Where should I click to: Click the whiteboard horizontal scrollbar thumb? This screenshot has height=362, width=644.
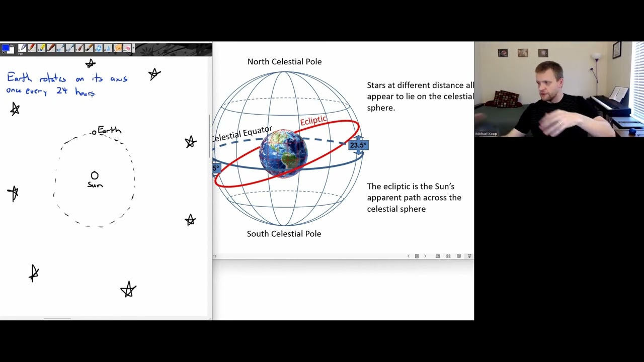point(57,318)
